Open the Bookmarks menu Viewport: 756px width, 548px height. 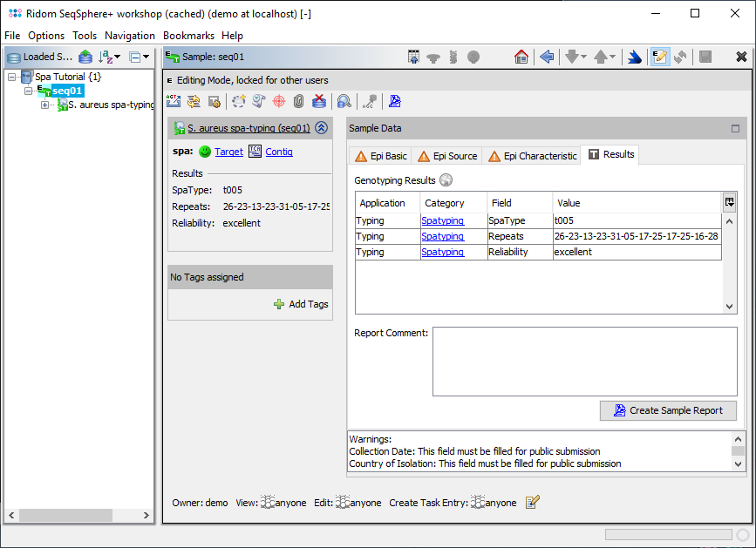point(189,36)
